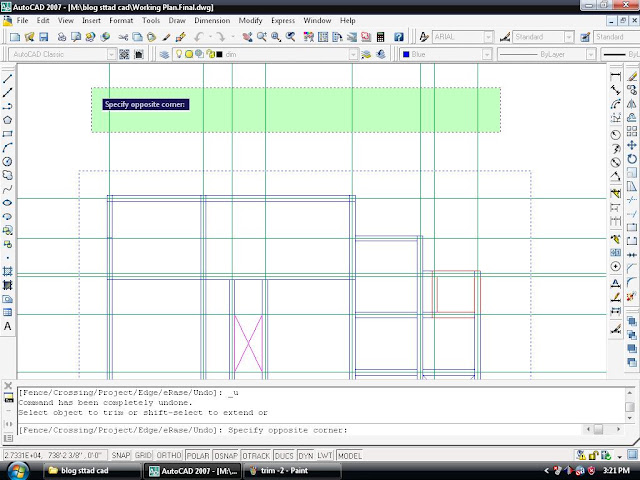640x480 pixels.
Task: Open the Modify menu
Action: 250,20
